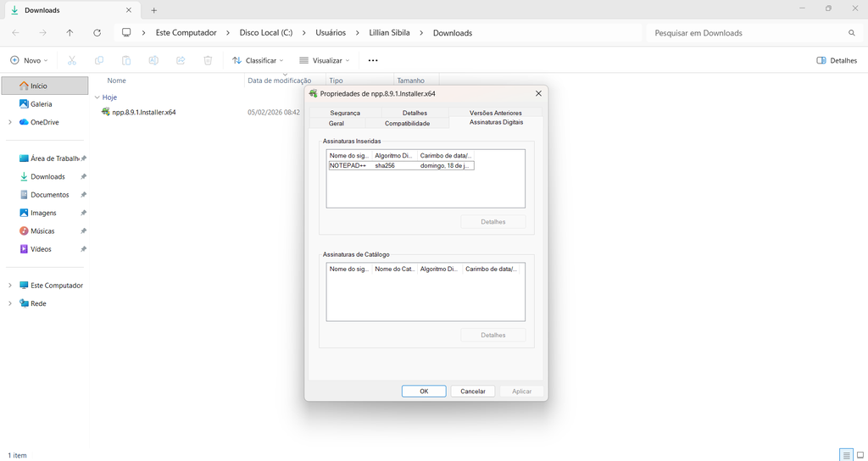This screenshot has height=461, width=868.
Task: Toggle the Detalhes pane button
Action: (x=837, y=60)
